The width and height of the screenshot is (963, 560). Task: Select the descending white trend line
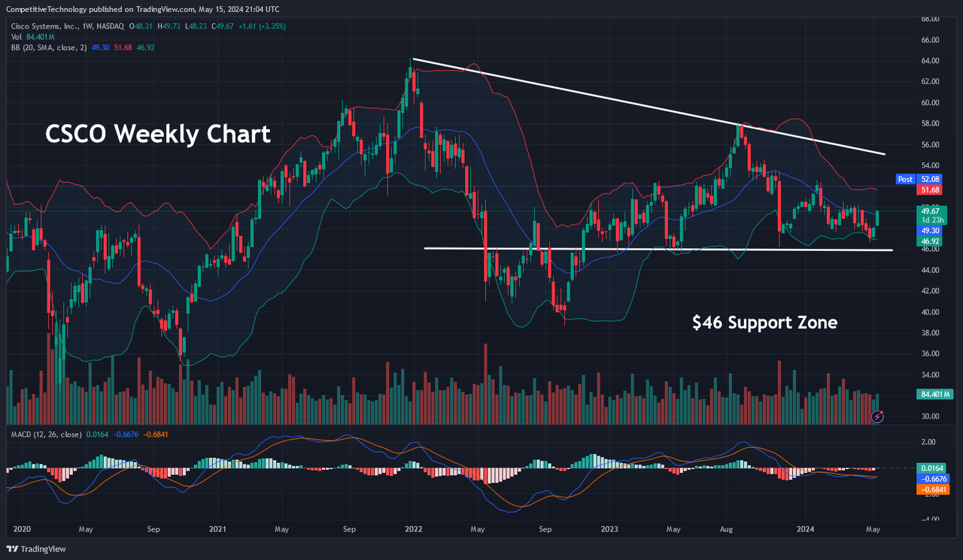pos(649,107)
